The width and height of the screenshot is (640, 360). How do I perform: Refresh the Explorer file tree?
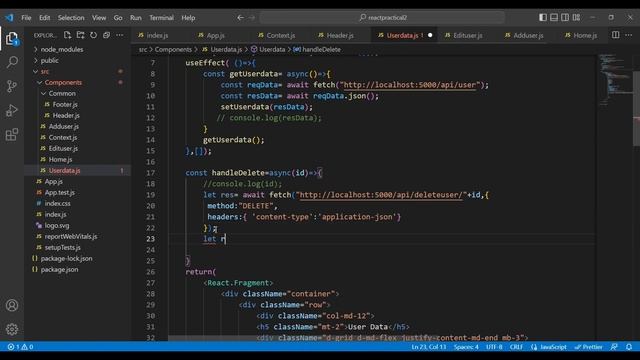pos(93,35)
